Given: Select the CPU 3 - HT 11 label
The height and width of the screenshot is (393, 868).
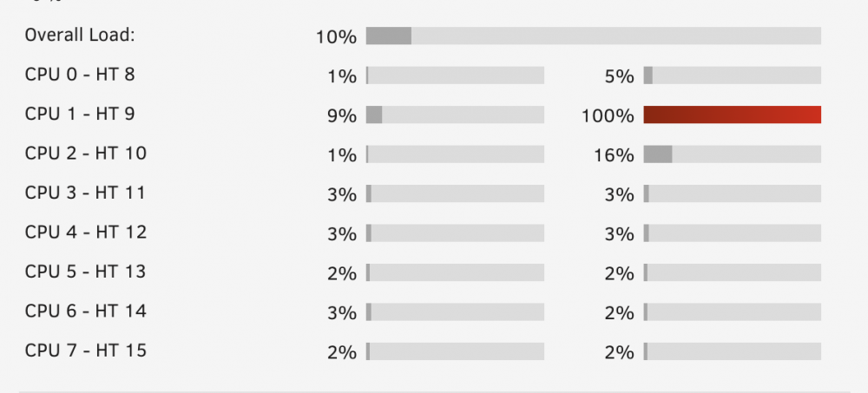Looking at the screenshot, I should pyautogui.click(x=85, y=193).
